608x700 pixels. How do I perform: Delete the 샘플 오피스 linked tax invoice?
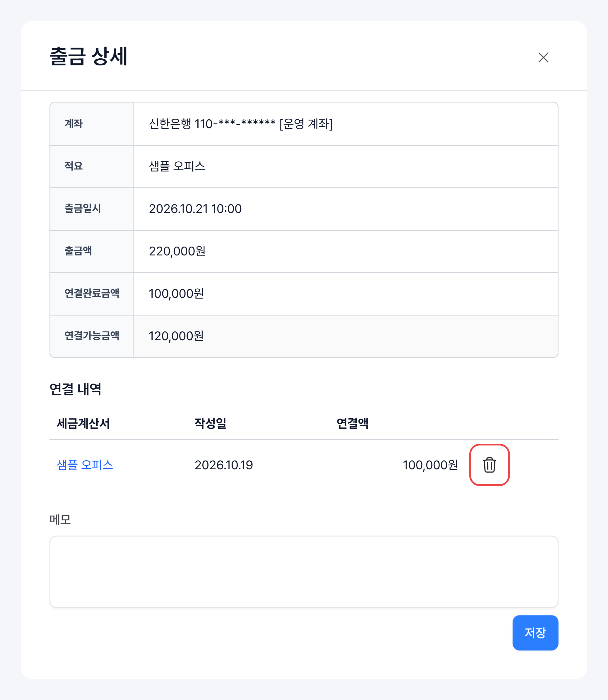click(489, 465)
